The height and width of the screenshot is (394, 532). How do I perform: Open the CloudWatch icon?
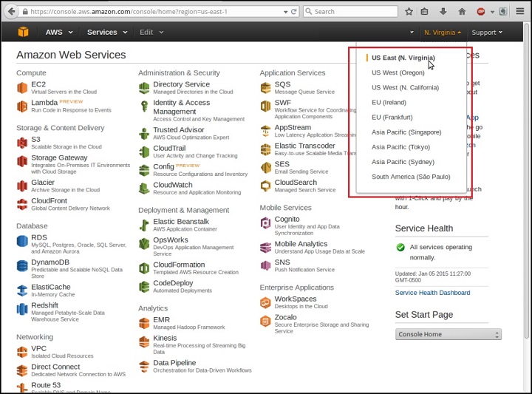tap(144, 188)
